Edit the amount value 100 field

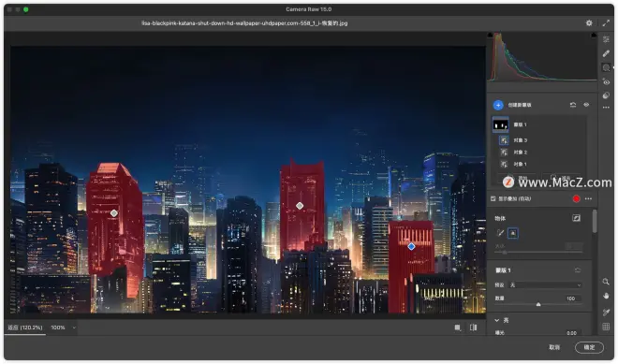(x=570, y=298)
